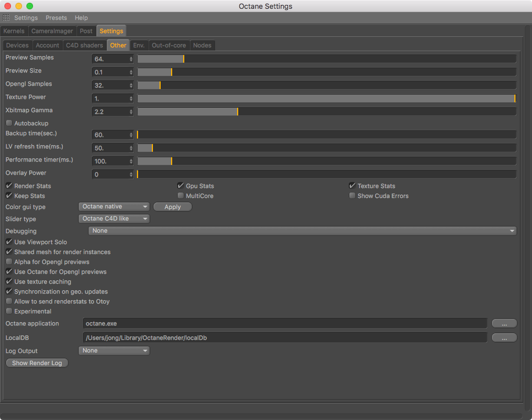Click the LV refresh time stepper arrows
The image size is (532, 420).
131,148
